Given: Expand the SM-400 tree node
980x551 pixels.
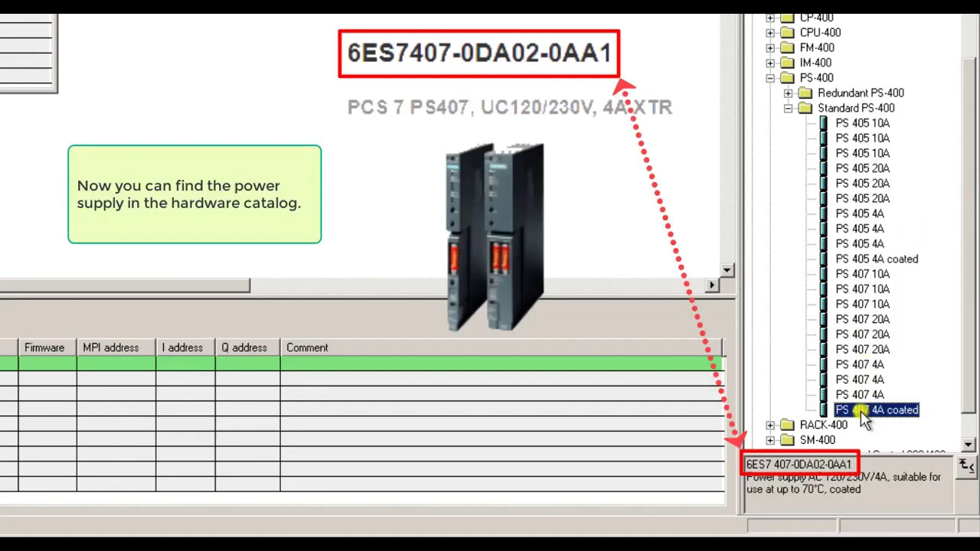Looking at the screenshot, I should [770, 440].
